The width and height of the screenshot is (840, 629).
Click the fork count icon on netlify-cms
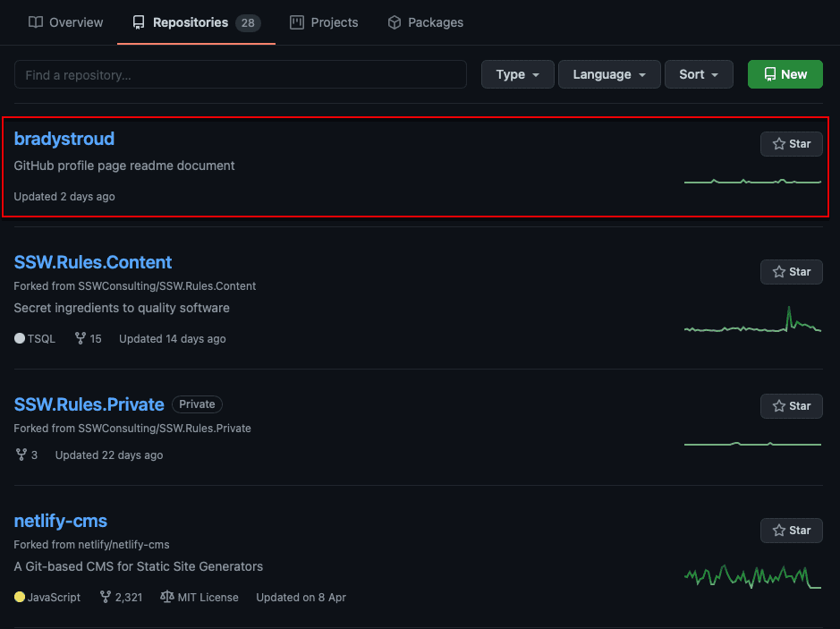pyautogui.click(x=106, y=597)
